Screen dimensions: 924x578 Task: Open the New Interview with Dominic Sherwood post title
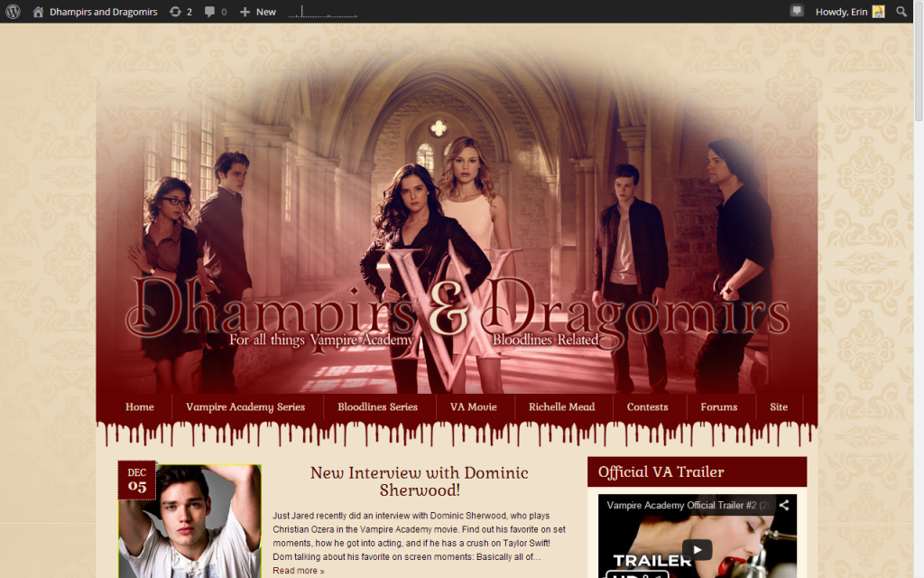tap(420, 481)
